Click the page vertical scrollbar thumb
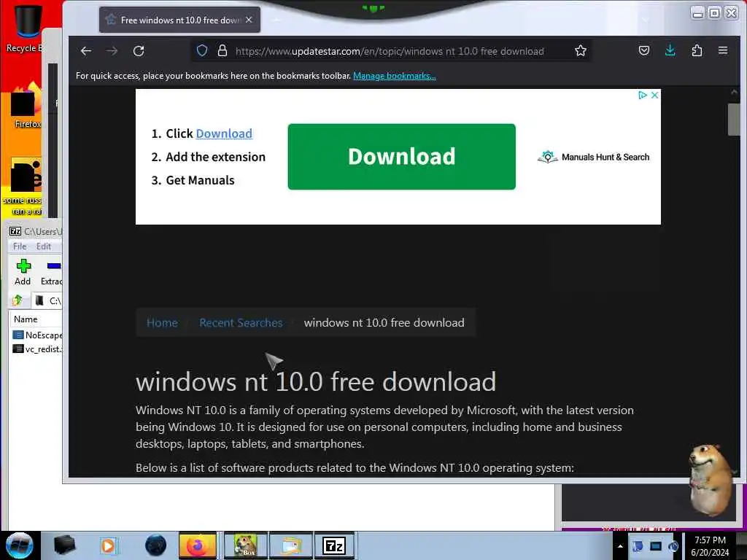Image resolution: width=747 pixels, height=560 pixels. click(x=734, y=120)
